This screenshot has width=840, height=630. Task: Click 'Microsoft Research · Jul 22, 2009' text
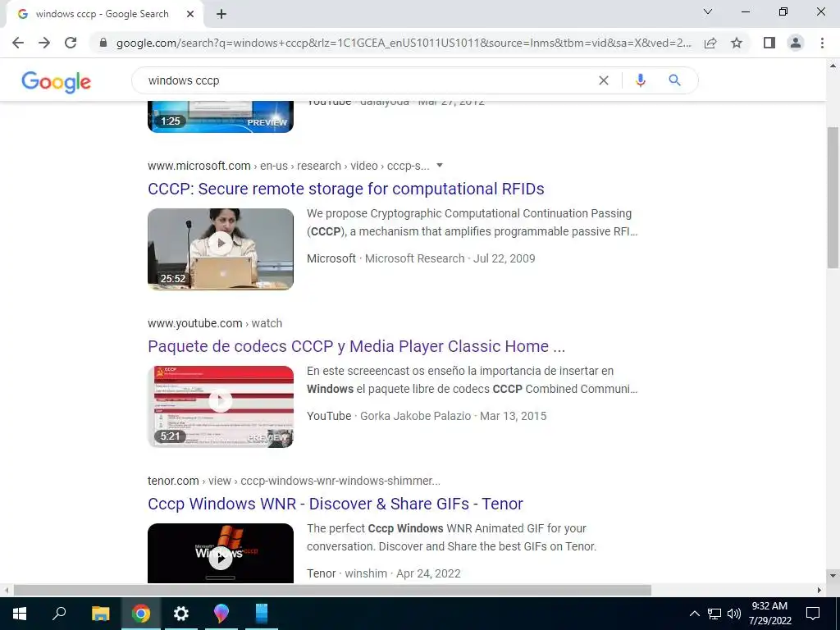(x=450, y=258)
